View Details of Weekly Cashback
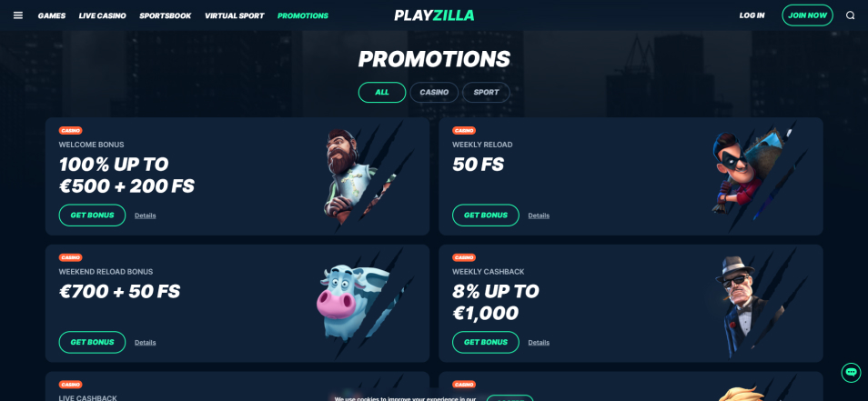Image resolution: width=868 pixels, height=401 pixels. (539, 343)
